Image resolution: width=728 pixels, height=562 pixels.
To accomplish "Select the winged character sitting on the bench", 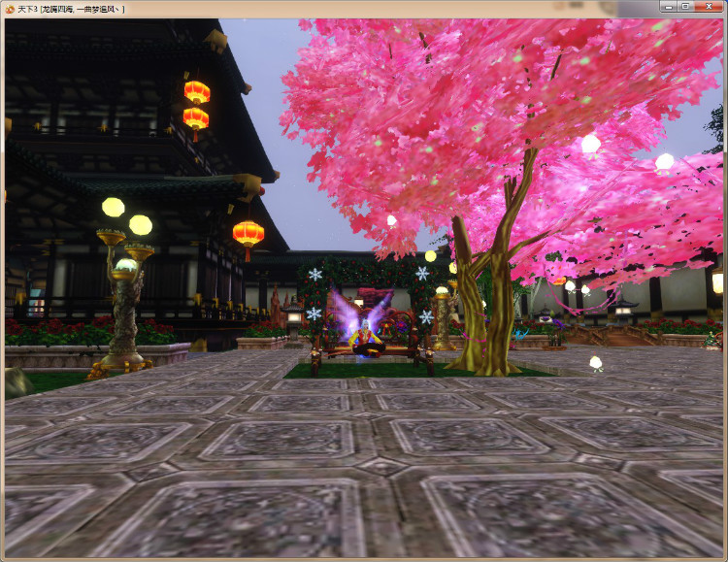I will [367, 332].
